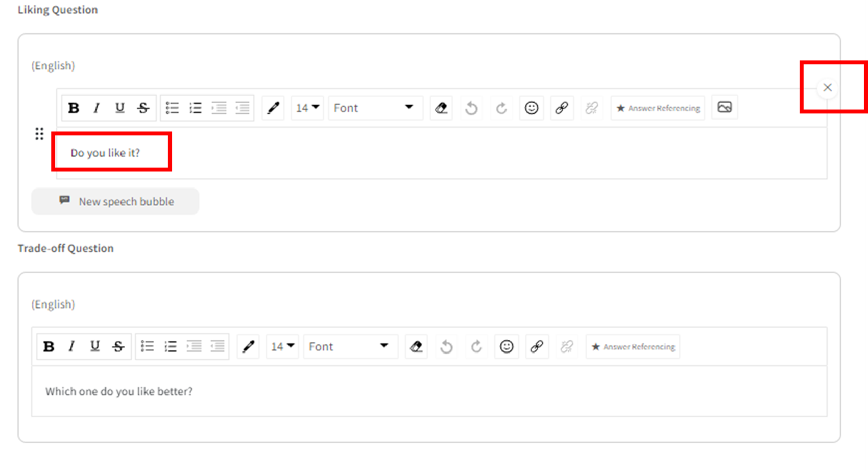Screen dimensions: 868x471
Task: Click Answer Referencing in Liking Question toolbar
Action: coord(658,108)
